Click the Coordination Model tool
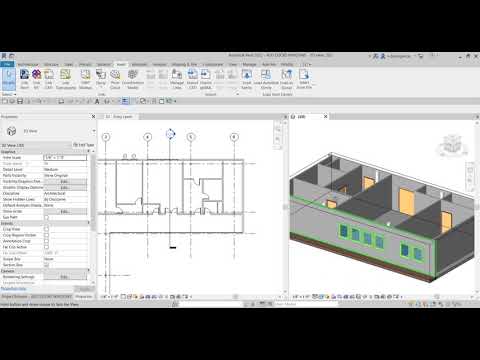 (x=133, y=79)
